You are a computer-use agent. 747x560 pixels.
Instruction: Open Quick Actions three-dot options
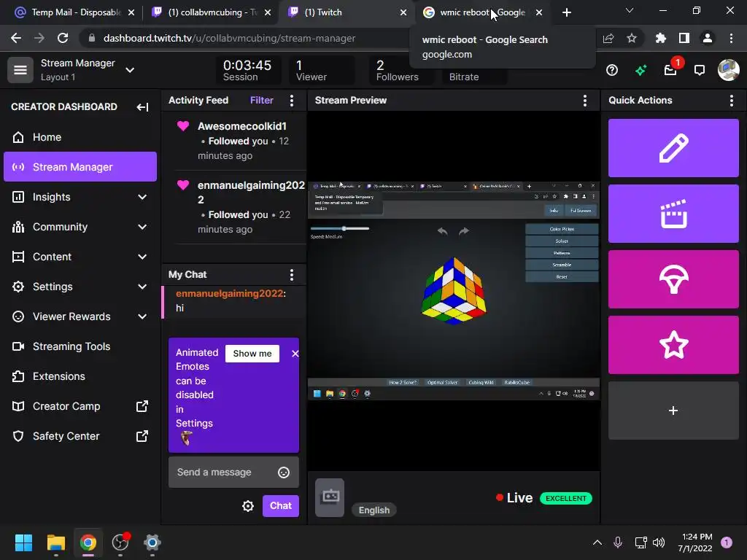pyautogui.click(x=731, y=101)
